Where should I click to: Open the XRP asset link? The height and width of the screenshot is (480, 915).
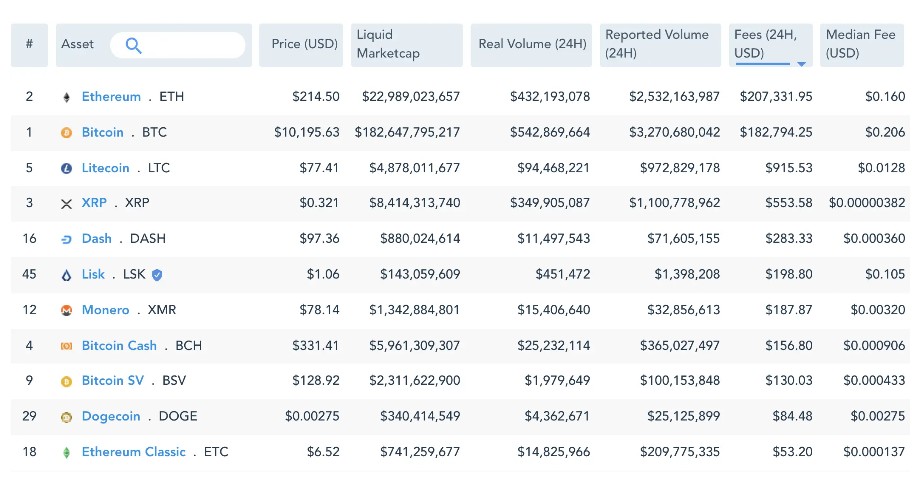click(94, 203)
